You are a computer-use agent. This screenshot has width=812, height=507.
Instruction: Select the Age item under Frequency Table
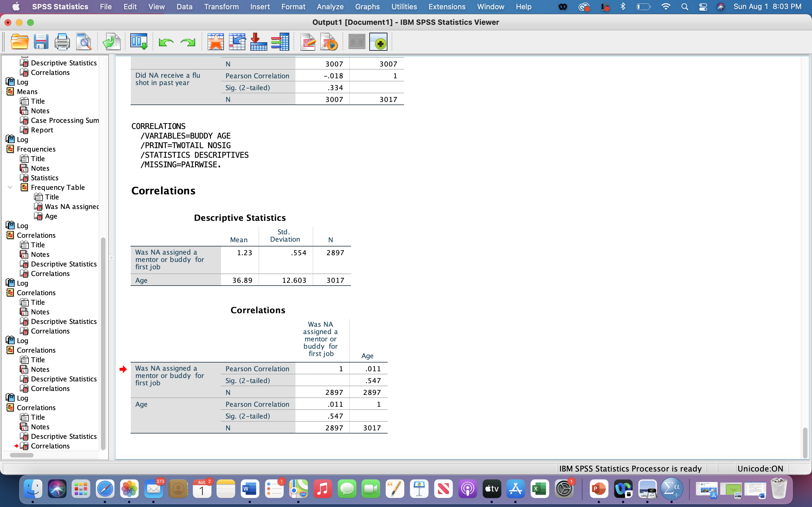tap(51, 216)
